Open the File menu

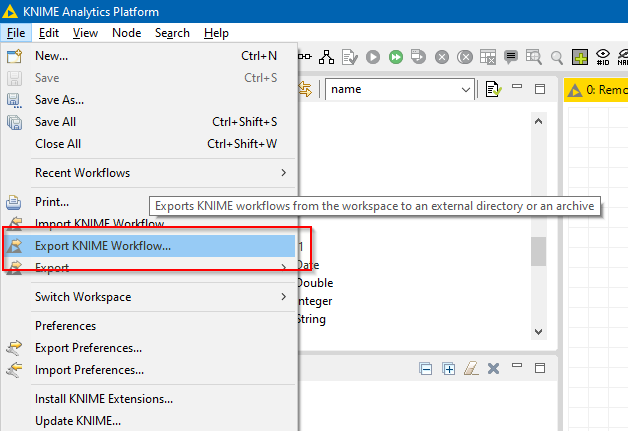16,33
